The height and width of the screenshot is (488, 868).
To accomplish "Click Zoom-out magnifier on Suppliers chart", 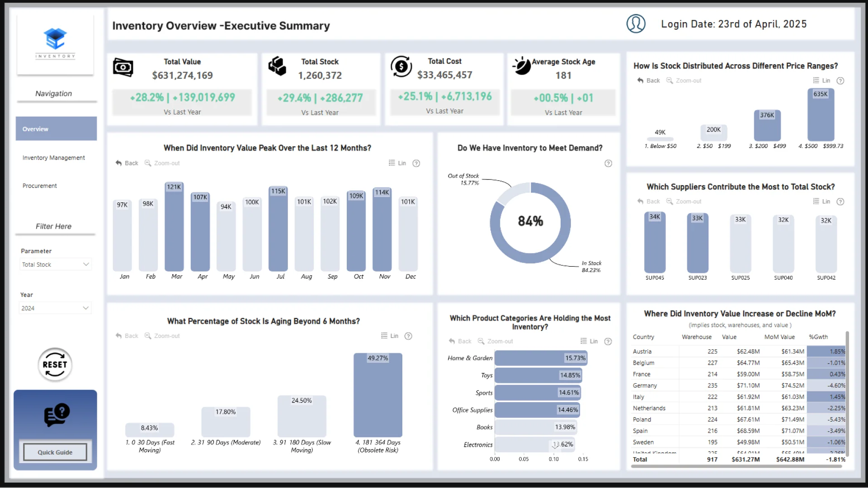I will pyautogui.click(x=670, y=202).
